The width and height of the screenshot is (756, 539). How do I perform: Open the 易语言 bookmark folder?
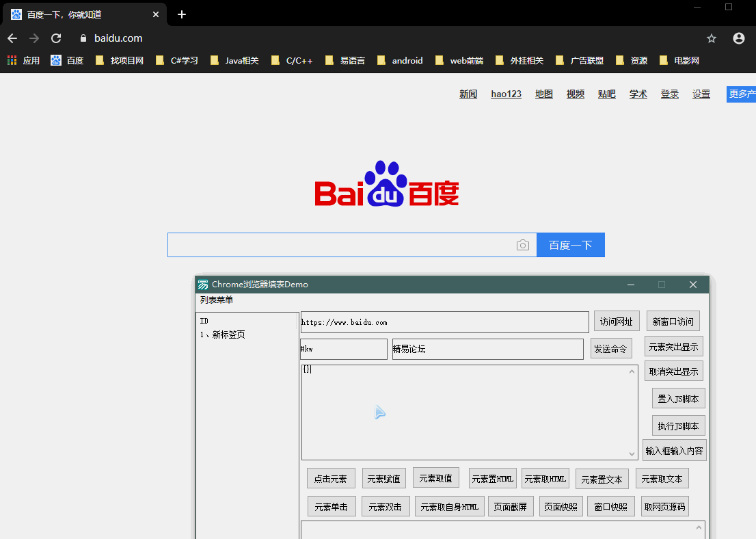click(345, 60)
